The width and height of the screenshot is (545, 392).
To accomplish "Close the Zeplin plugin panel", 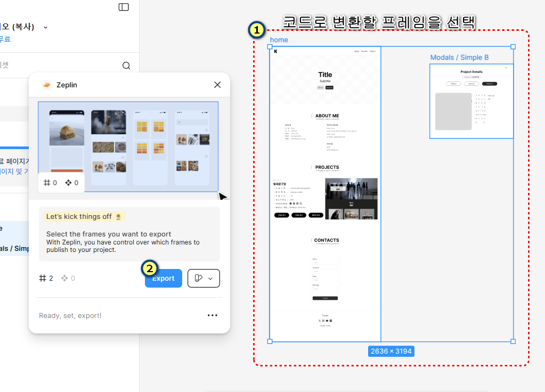I will coord(217,85).
